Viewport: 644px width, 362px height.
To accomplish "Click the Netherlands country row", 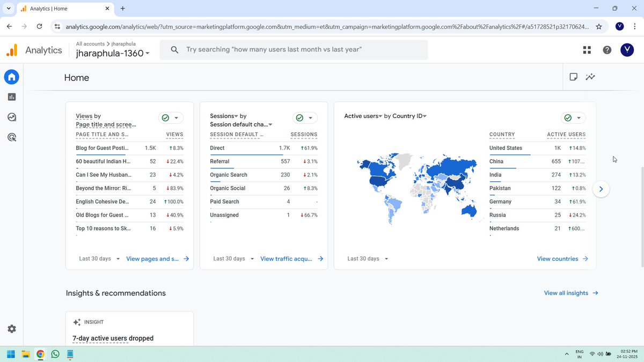I will tap(537, 228).
